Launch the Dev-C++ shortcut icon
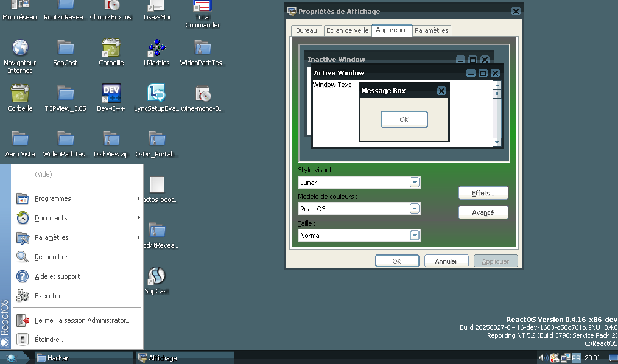Viewport: 618px width, 364px height. [x=111, y=93]
